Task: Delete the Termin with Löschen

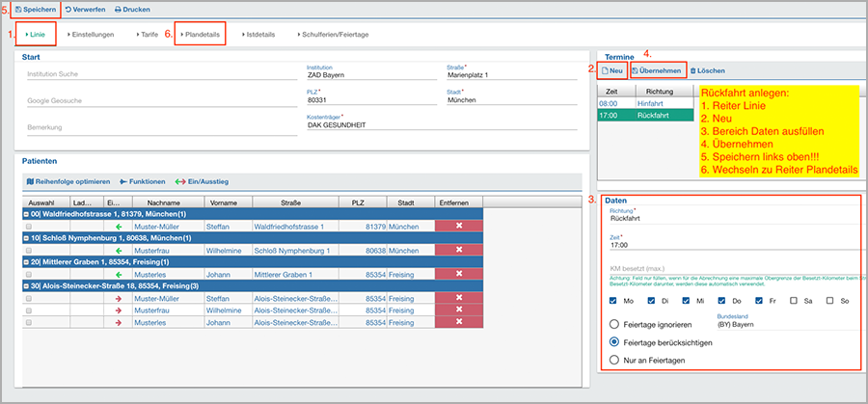Action: 708,70
